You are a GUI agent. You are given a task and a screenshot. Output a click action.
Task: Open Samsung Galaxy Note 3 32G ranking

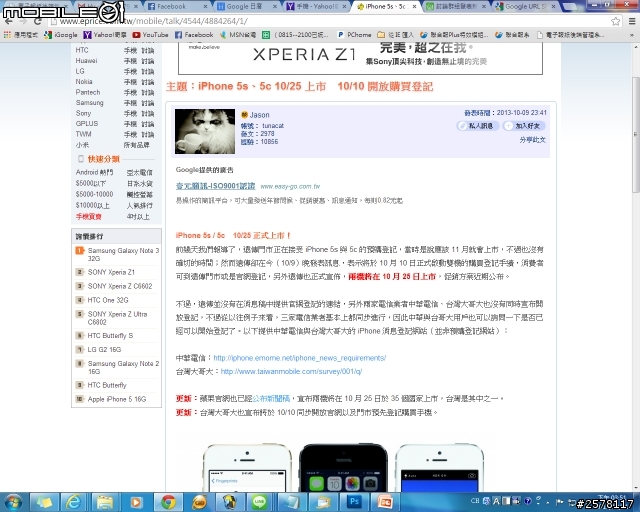(x=123, y=254)
